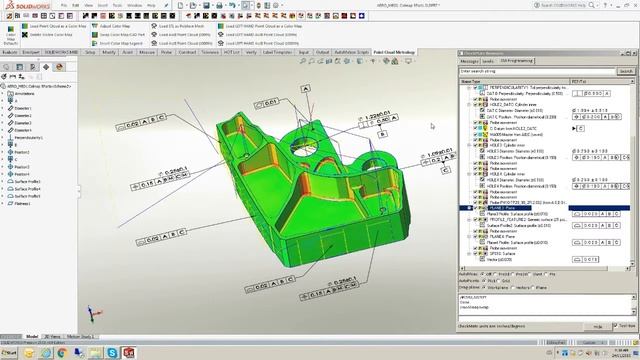Viewport: 640px width, 360px height.
Task: Expand the Annotations tree node
Action: [x=2, y=94]
